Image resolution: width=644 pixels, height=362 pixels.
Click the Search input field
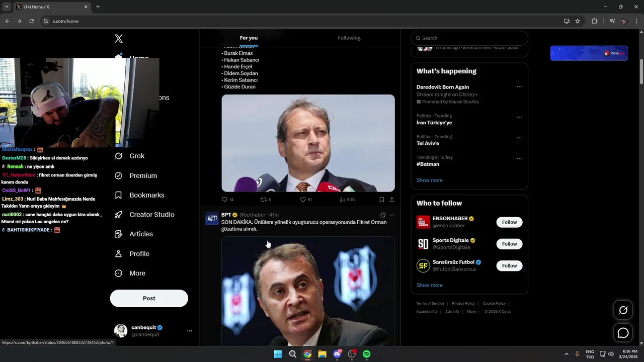point(469,38)
